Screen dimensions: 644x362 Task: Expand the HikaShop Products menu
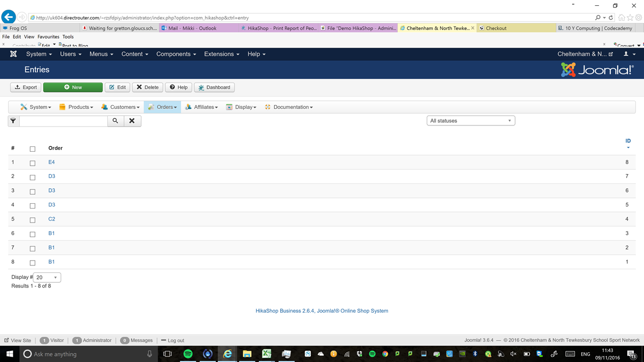(x=76, y=107)
